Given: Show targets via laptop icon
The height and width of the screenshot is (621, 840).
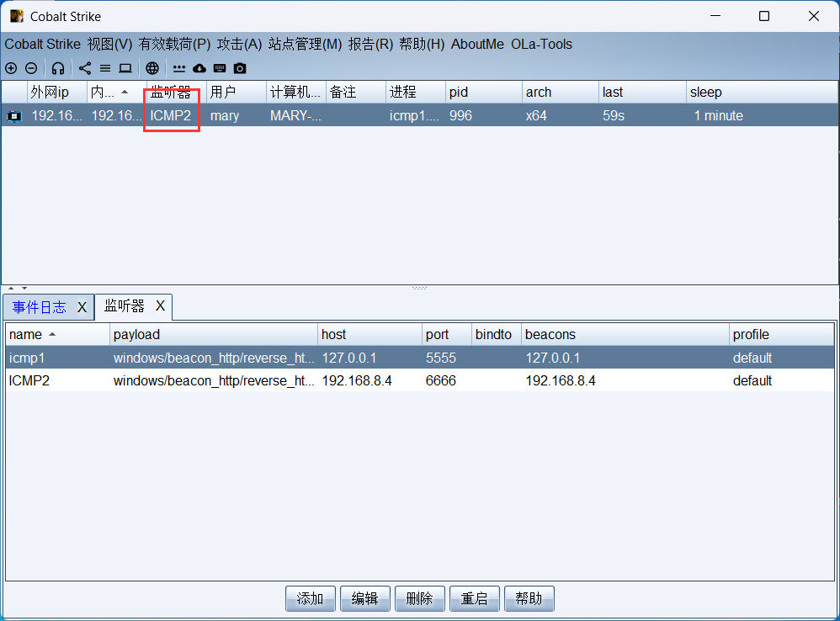Looking at the screenshot, I should pyautogui.click(x=125, y=68).
